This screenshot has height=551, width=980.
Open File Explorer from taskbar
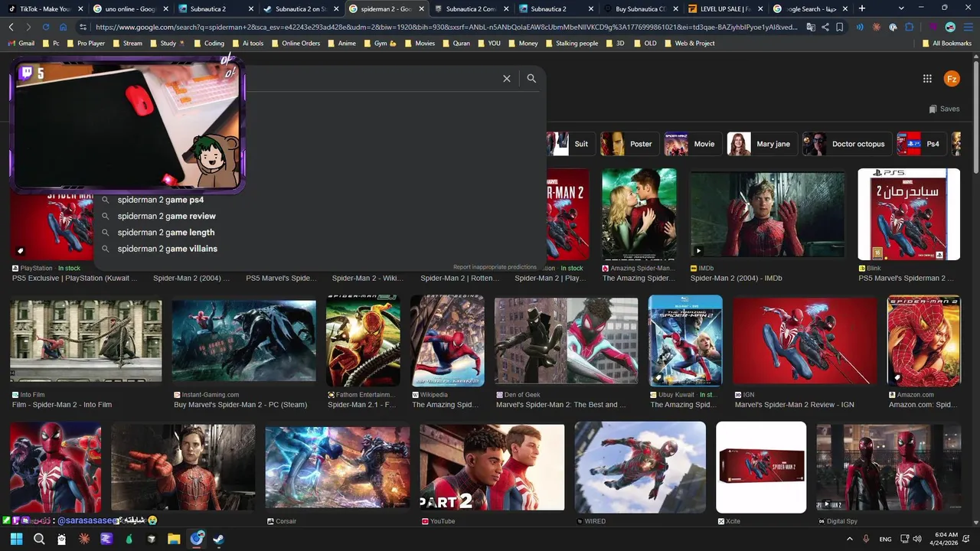pyautogui.click(x=174, y=539)
